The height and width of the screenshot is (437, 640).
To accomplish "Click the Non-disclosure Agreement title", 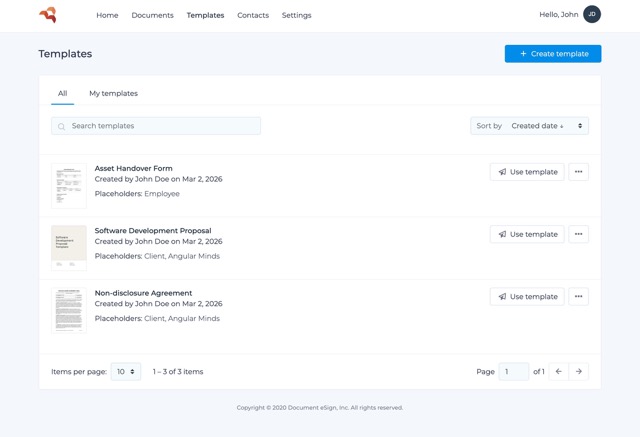I will click(x=143, y=293).
